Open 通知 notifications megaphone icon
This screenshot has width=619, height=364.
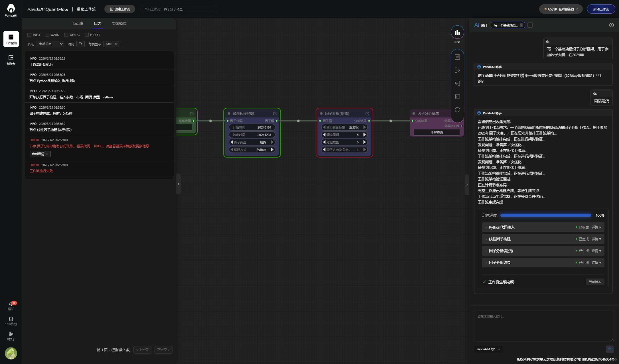(11, 304)
